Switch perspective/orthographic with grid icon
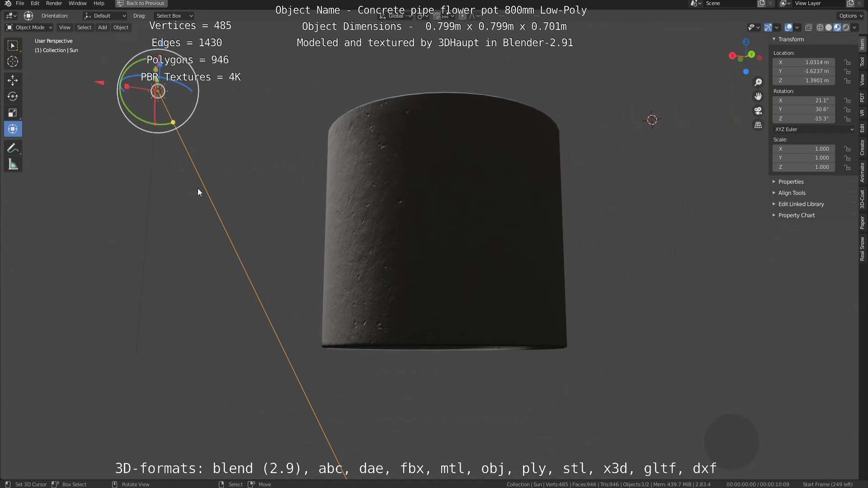The width and height of the screenshot is (868, 488). point(758,125)
